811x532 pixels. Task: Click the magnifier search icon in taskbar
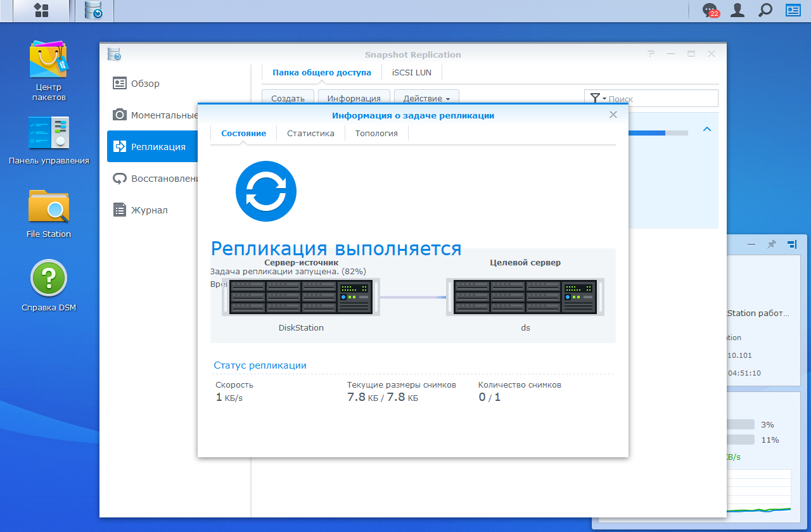[765, 10]
